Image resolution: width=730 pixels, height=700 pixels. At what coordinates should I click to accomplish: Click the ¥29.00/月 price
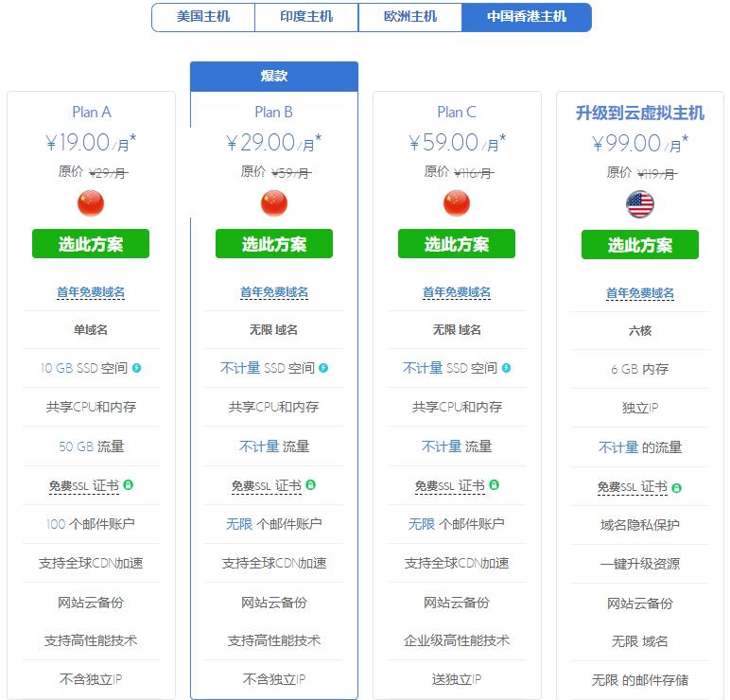274,143
